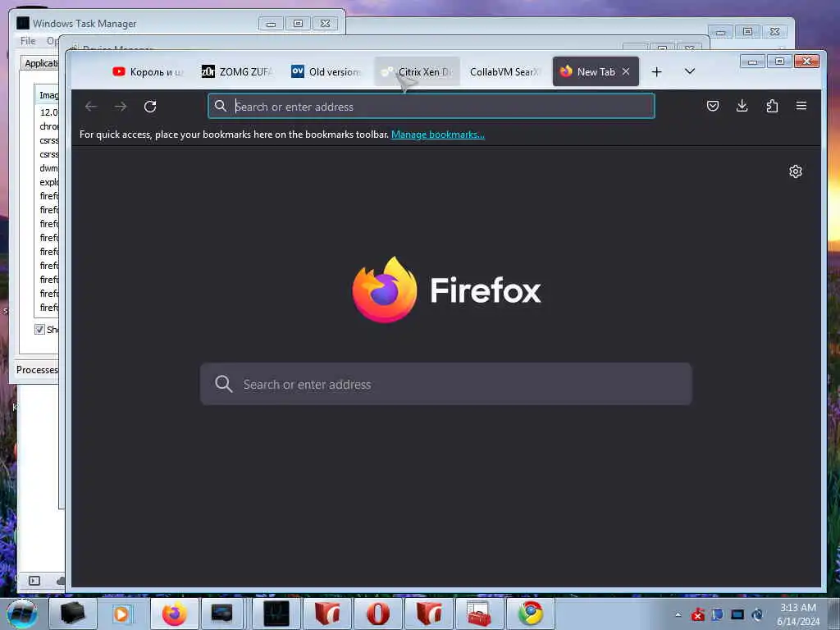Go forward using Firefox forward arrow

point(121,107)
